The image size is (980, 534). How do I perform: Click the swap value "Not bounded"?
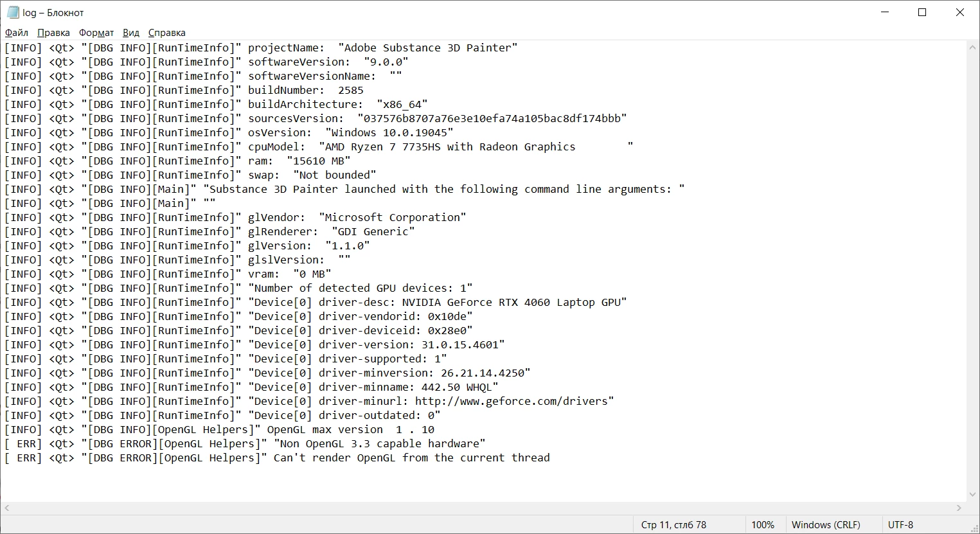tap(335, 175)
